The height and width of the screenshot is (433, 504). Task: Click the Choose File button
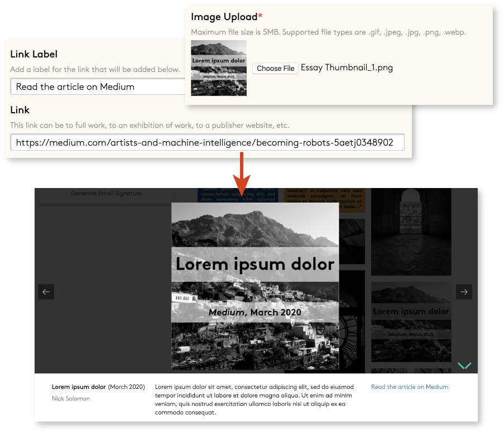click(275, 68)
